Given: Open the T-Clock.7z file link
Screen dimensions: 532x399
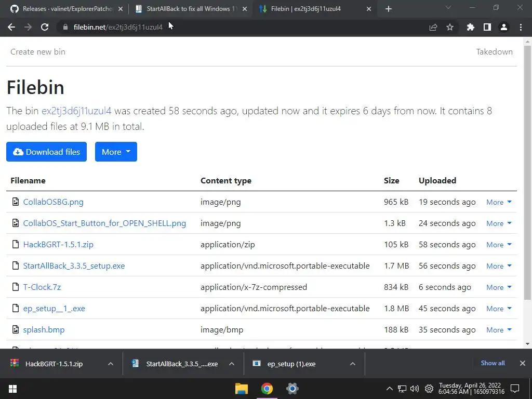Looking at the screenshot, I should click(42, 287).
